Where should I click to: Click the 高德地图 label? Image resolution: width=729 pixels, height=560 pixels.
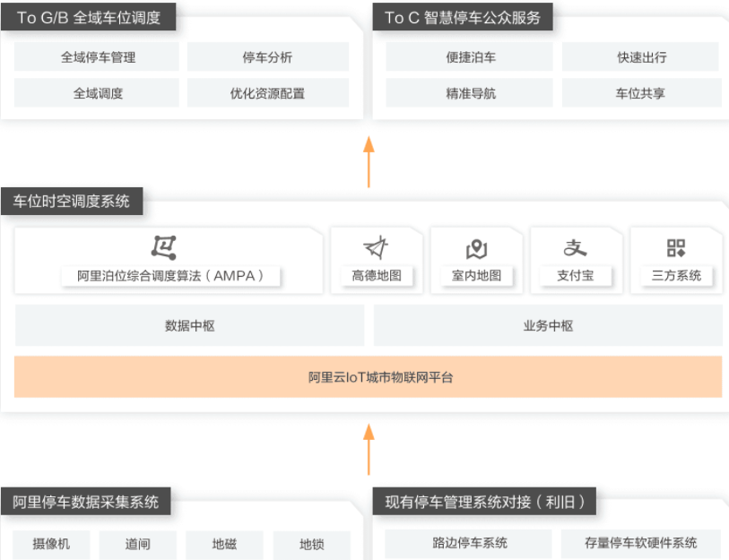pos(376,276)
